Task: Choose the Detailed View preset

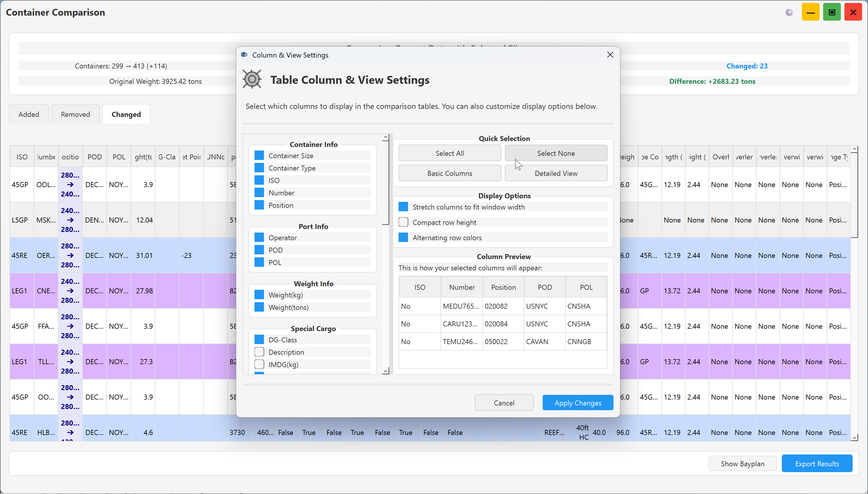Action: pyautogui.click(x=556, y=173)
